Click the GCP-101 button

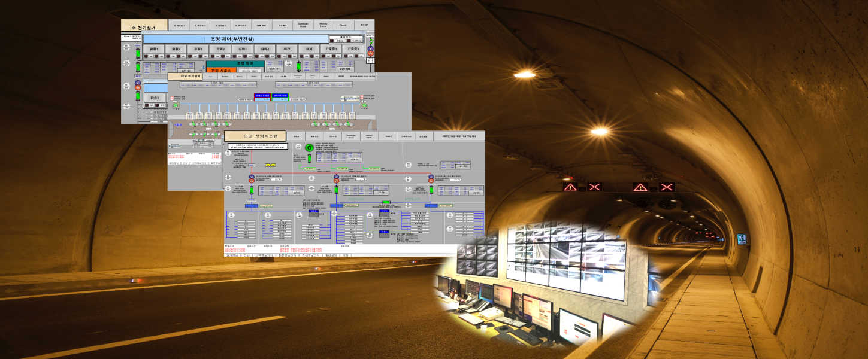[274, 69]
